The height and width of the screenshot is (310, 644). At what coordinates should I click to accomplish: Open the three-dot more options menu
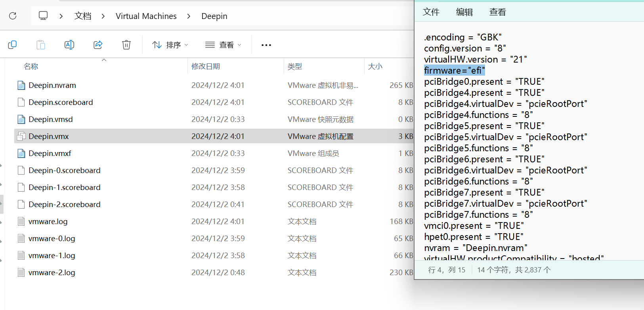[266, 45]
